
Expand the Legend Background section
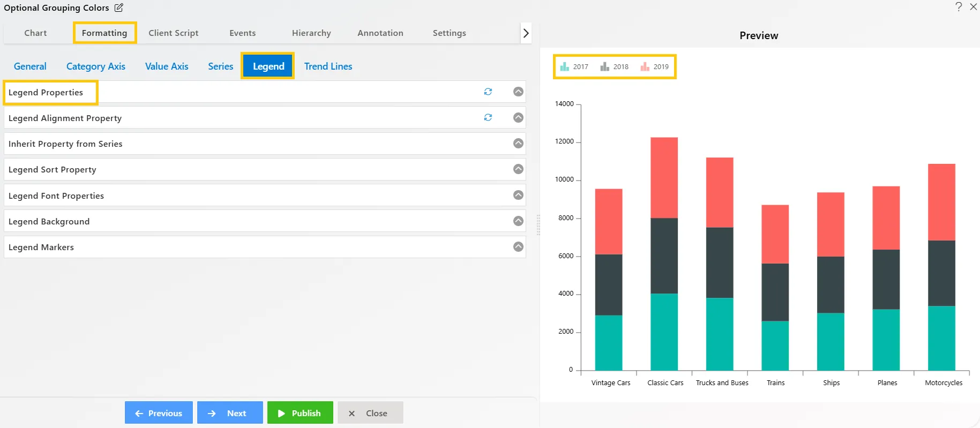pos(518,221)
